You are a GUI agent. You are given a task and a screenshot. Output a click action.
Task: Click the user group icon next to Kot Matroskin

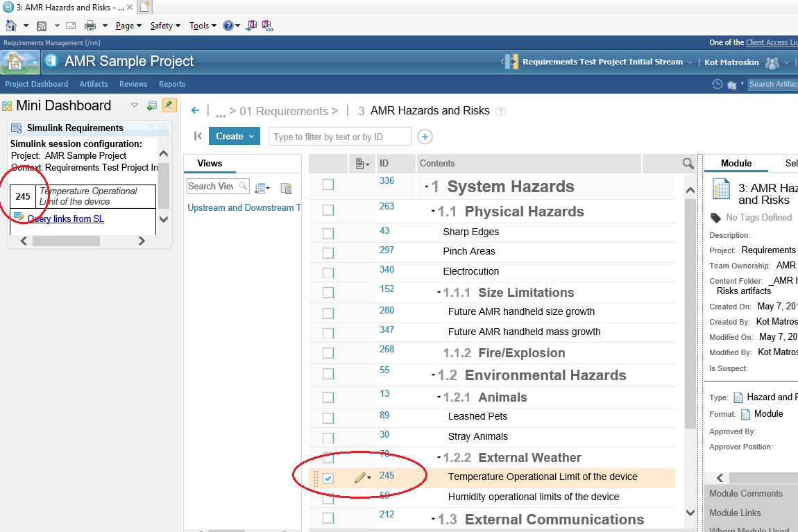[x=772, y=62]
